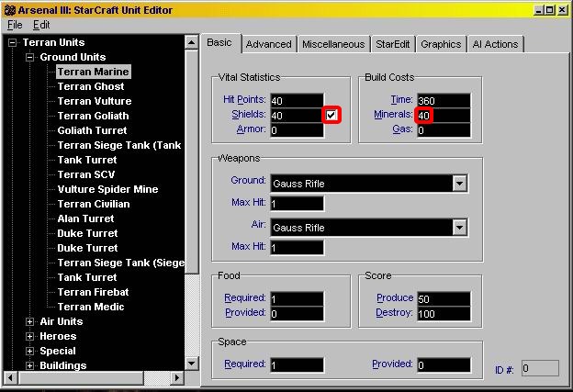Click the unit tree horizontal scrollbar thumb

81,377
